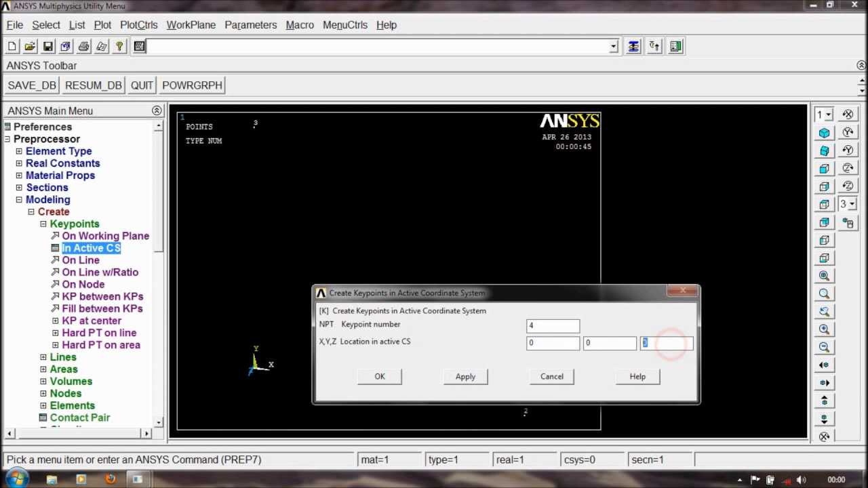868x488 pixels.
Task: Open the Contact Manager icon
Action: (675, 46)
